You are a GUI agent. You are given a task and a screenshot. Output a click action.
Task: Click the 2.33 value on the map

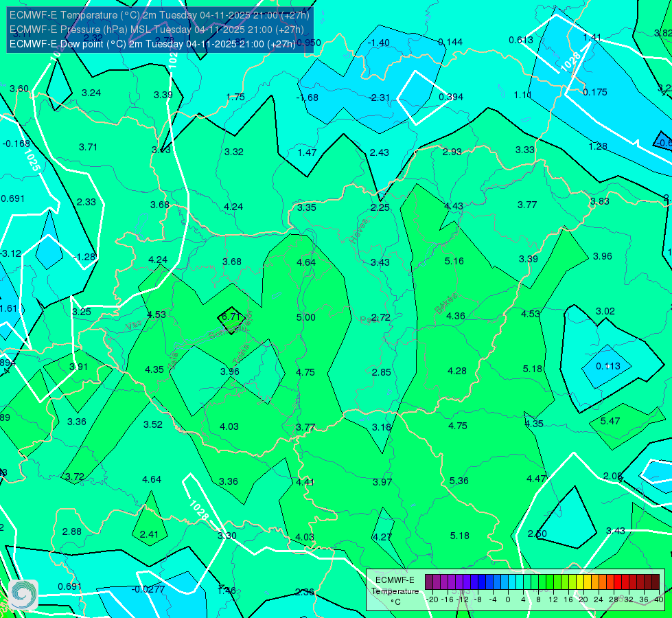tap(86, 202)
